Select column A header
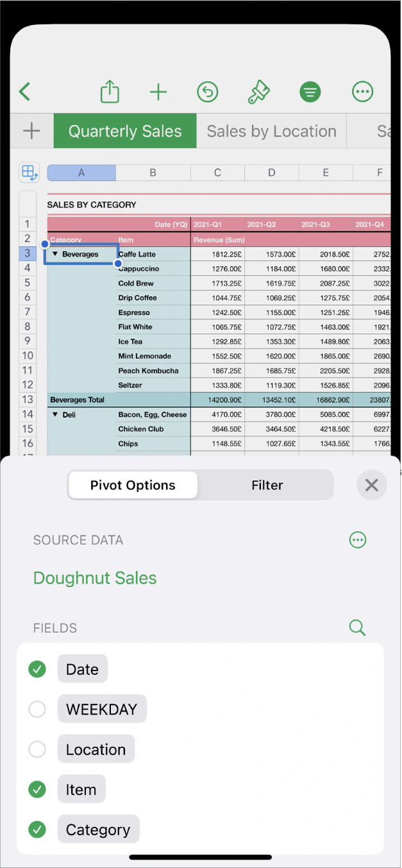The width and height of the screenshot is (402, 868). pos(81,172)
